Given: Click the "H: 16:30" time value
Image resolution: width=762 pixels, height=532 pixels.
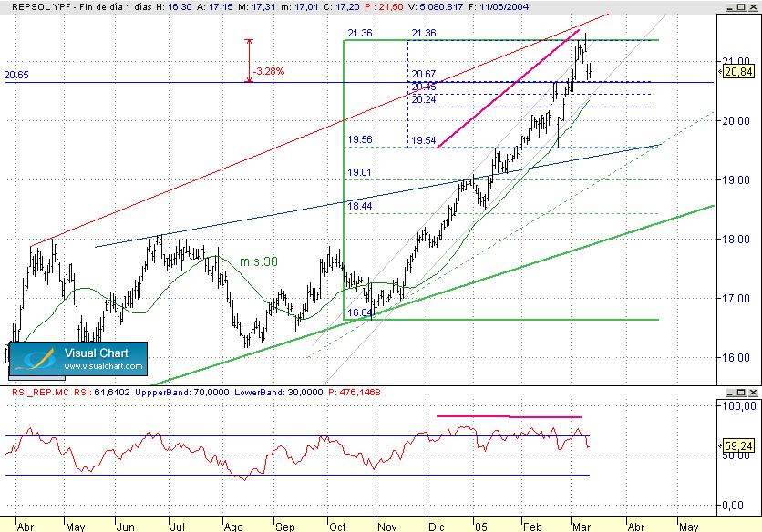Looking at the screenshot, I should pos(174,6).
